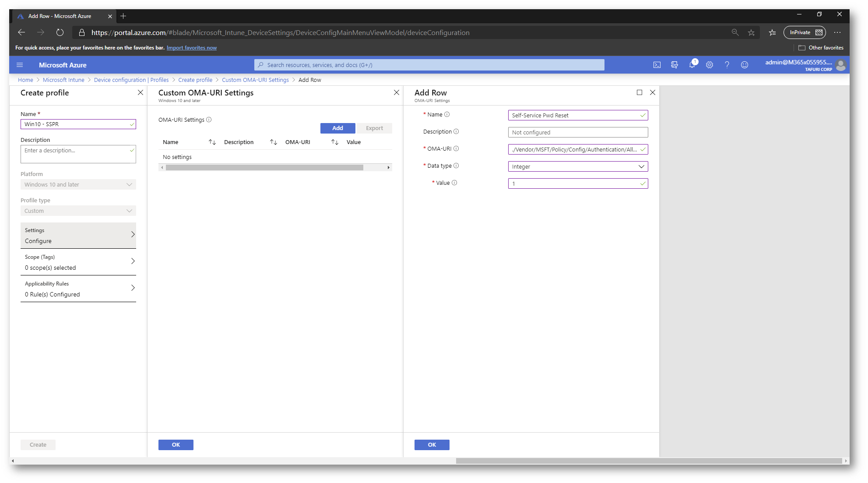Open the Profile type Custom dropdown
Viewport: 868px width, 483px height.
(x=78, y=211)
